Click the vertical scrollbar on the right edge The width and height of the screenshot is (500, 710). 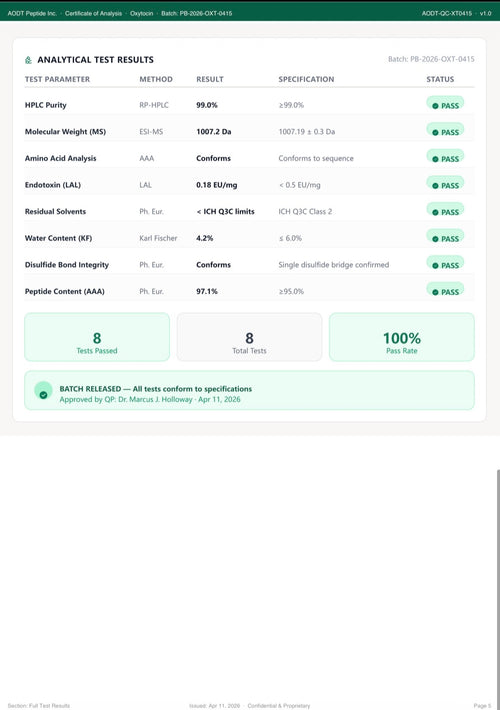pyautogui.click(x=498, y=589)
